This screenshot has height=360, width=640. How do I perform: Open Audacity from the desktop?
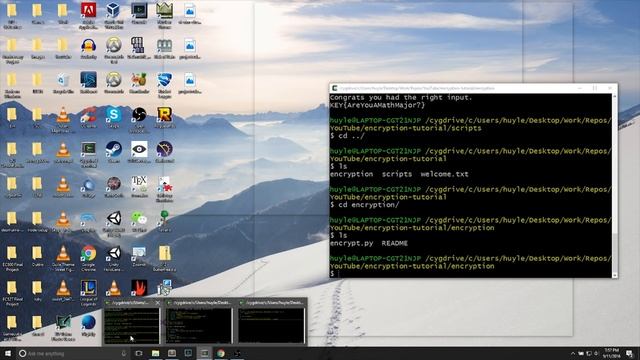(88, 48)
